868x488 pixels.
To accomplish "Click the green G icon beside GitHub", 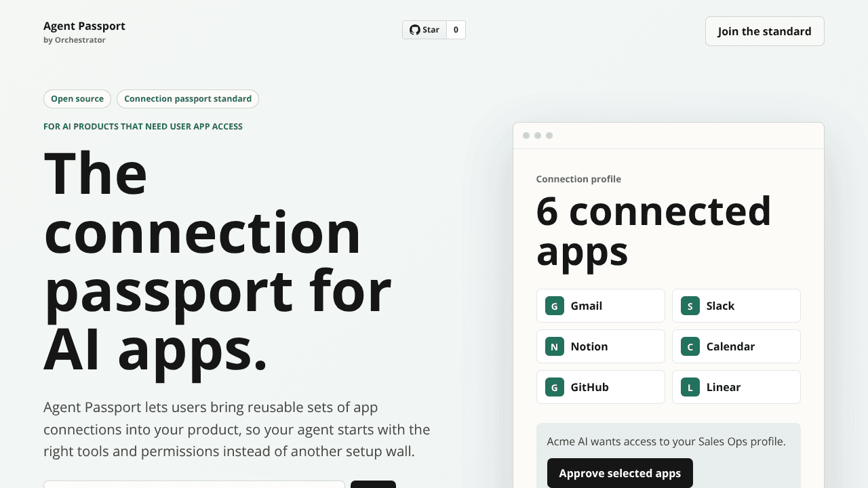I will click(555, 387).
